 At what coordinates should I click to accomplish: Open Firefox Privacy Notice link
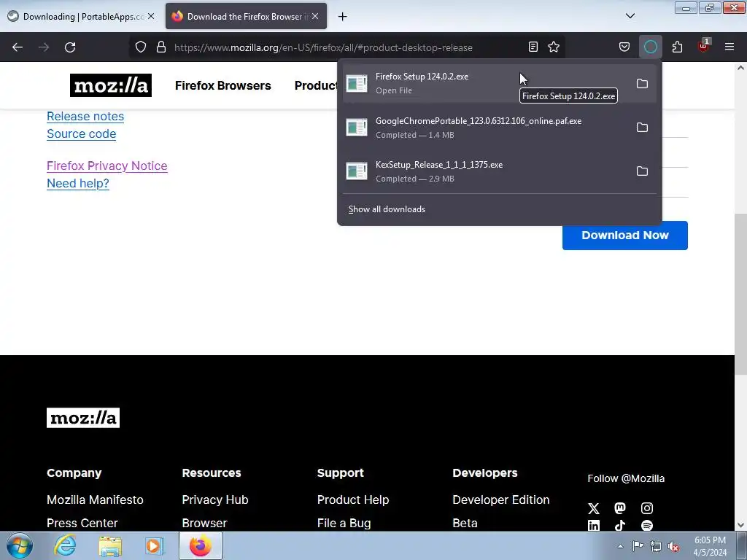[107, 166]
